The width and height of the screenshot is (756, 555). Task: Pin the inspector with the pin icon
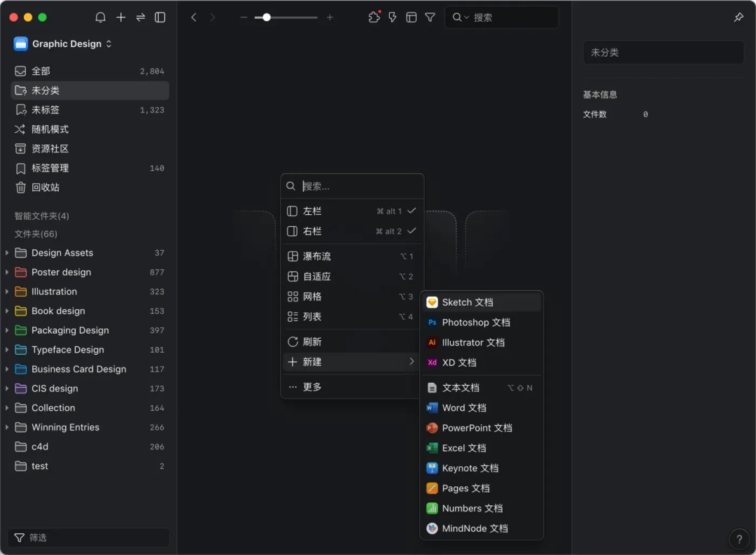738,17
